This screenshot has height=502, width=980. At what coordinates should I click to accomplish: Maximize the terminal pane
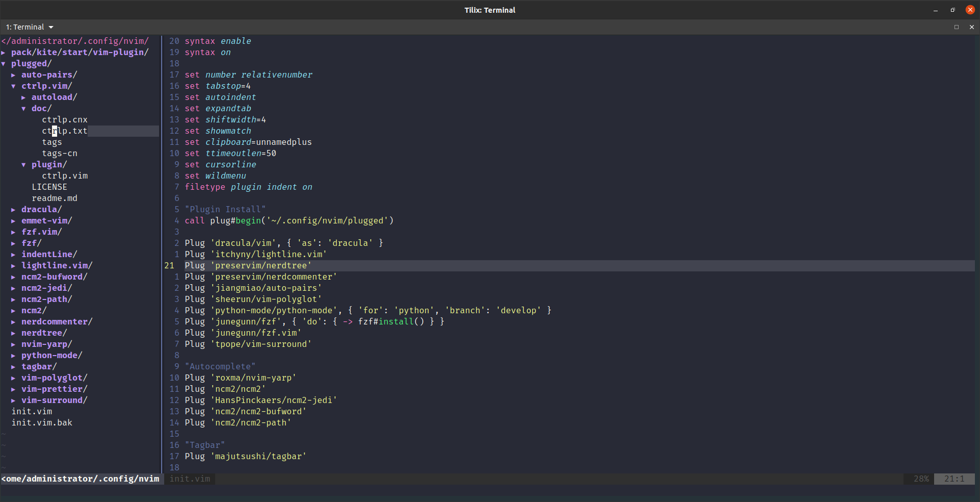click(x=957, y=27)
